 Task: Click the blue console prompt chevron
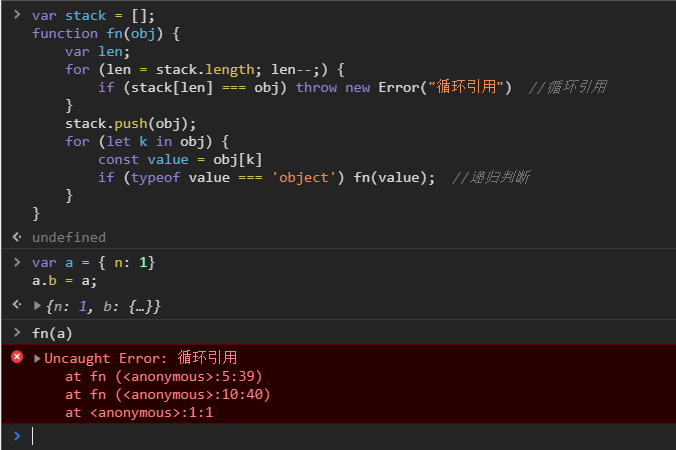16,436
